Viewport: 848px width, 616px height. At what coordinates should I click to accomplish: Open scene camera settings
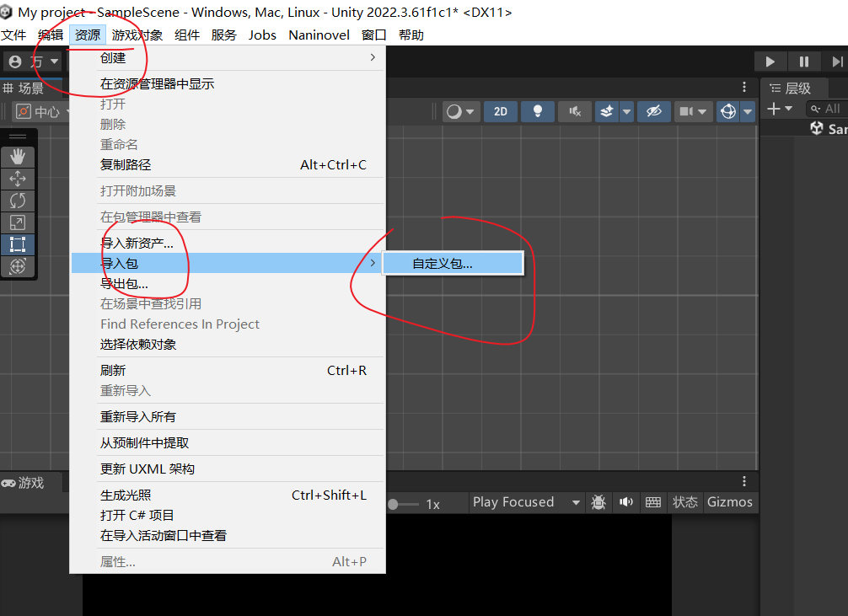[693, 111]
